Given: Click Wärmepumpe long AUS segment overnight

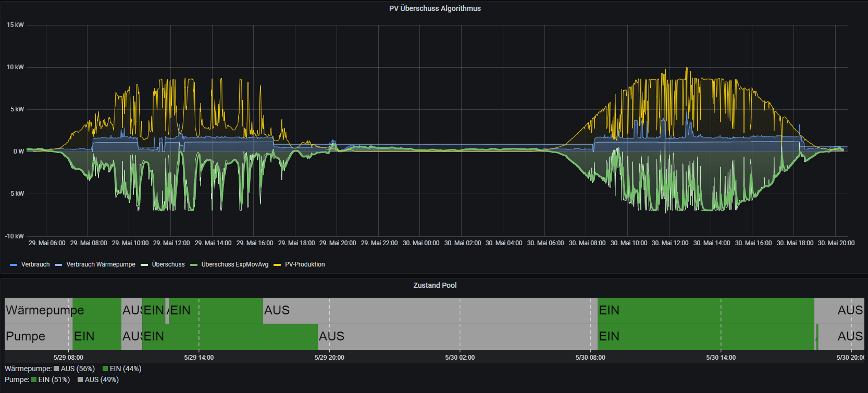Looking at the screenshot, I should click(430, 310).
